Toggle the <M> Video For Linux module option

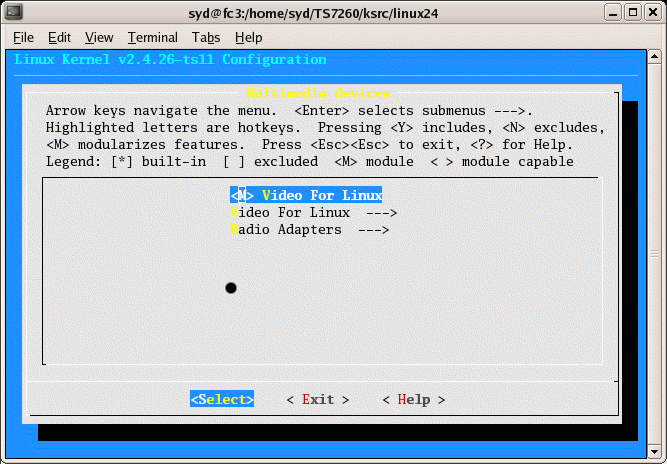pos(306,195)
